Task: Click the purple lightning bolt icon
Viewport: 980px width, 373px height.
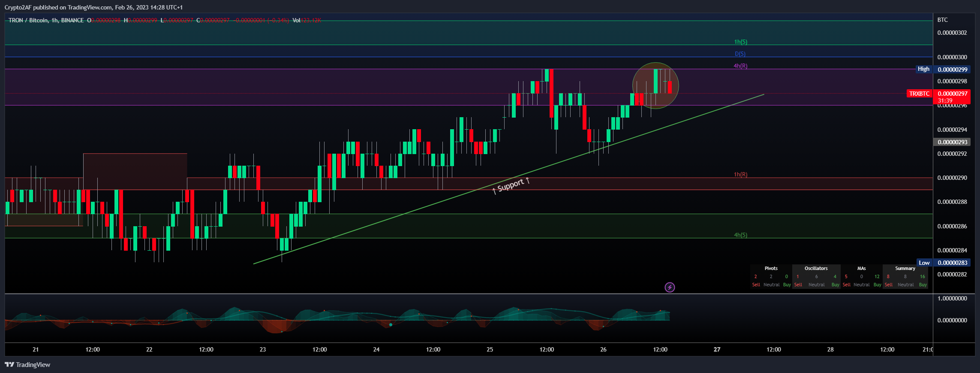Action: 670,287
